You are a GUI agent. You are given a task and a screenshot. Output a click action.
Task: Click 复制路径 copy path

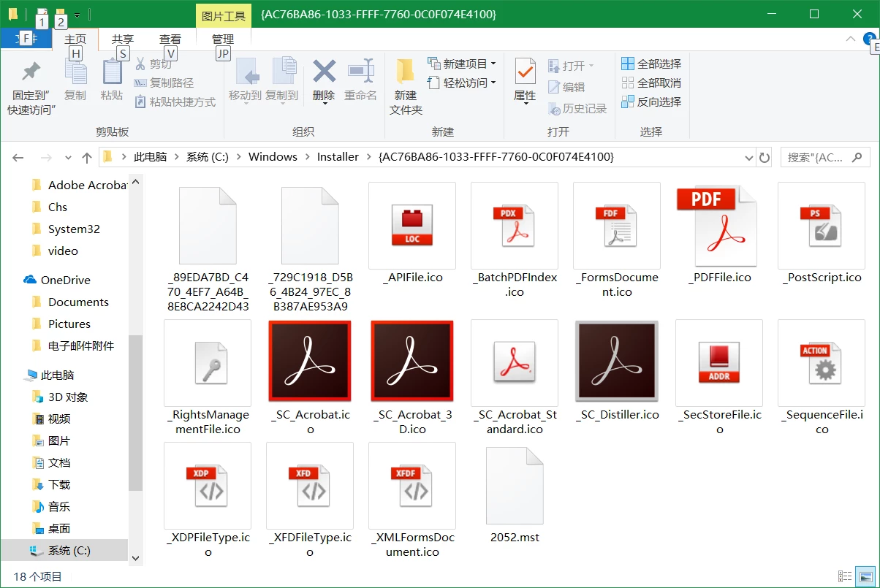pos(164,83)
